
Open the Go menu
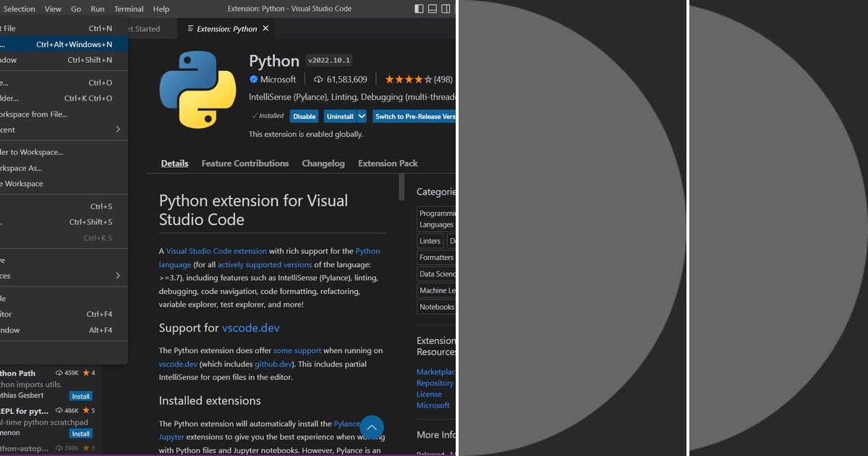76,9
